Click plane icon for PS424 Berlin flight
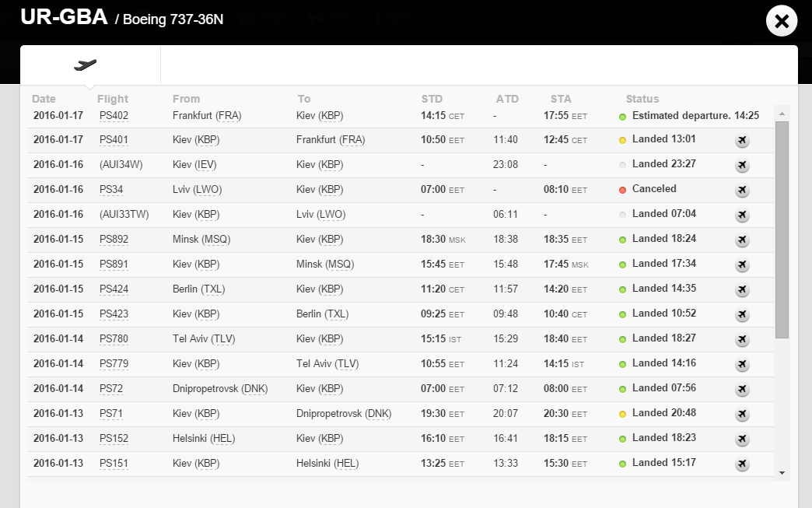The height and width of the screenshot is (508, 812). coord(741,290)
